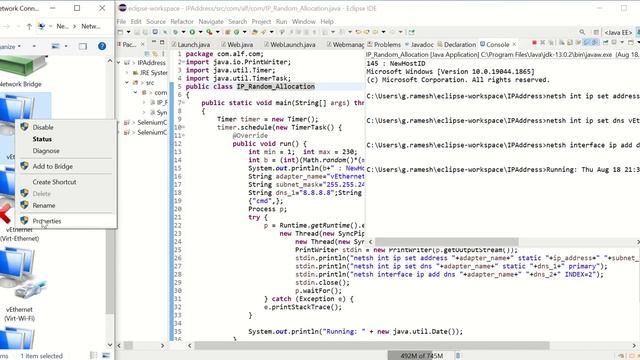Open the Declaration view tab
Image resolution: width=640 pixels, height=360 pixels.
pos(457,44)
